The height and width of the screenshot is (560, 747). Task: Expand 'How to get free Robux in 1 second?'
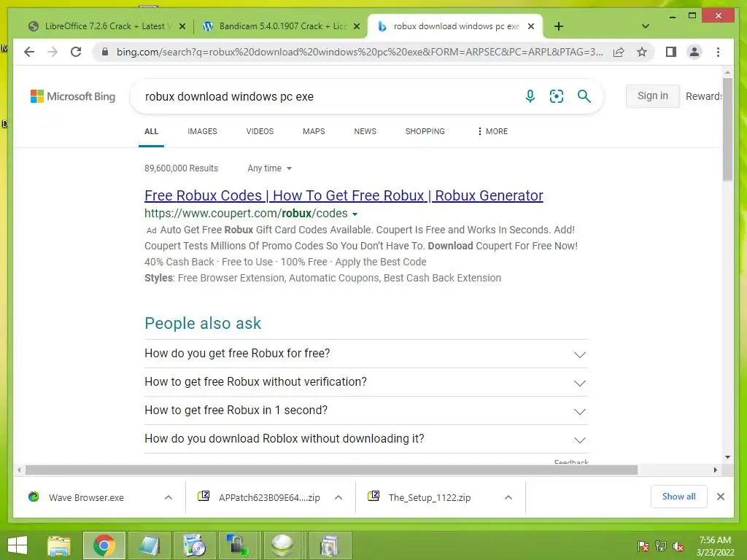click(366, 411)
